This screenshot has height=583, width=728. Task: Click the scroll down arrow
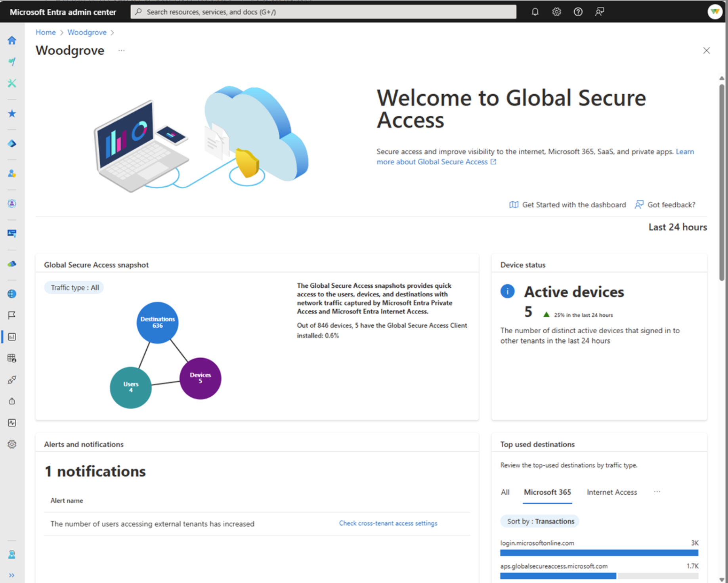click(722, 579)
